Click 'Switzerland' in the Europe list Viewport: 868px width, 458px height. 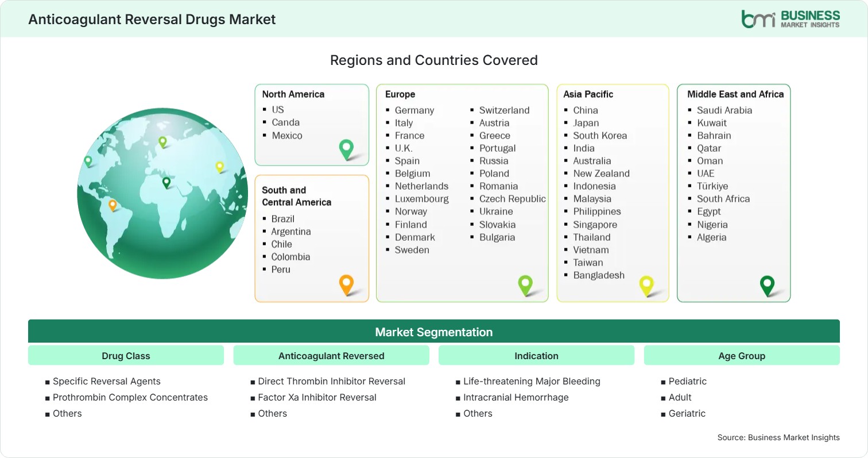(x=505, y=110)
